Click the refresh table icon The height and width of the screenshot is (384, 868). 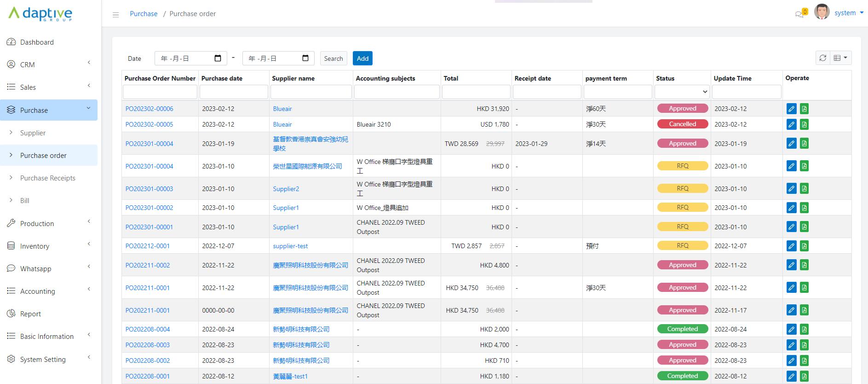pos(823,58)
